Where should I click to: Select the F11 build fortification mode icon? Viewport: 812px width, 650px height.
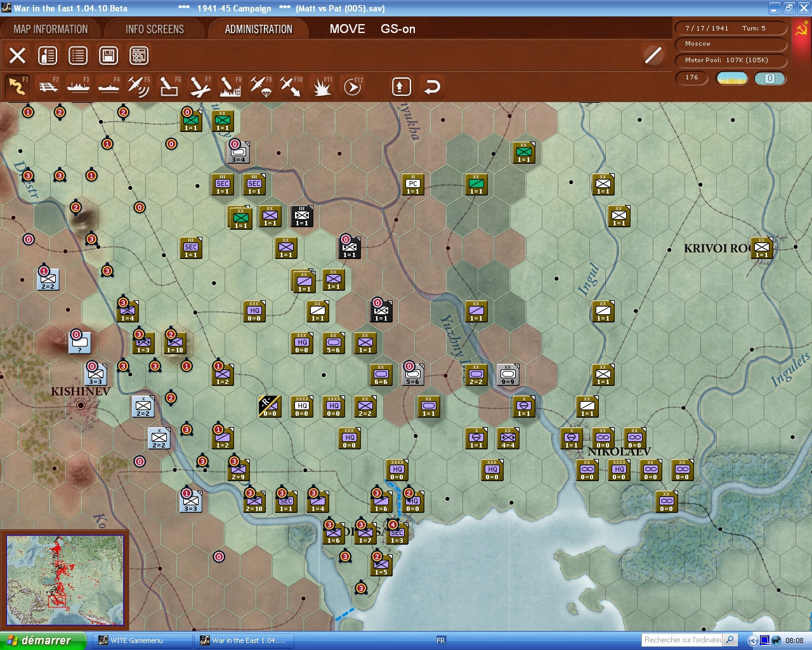click(322, 86)
